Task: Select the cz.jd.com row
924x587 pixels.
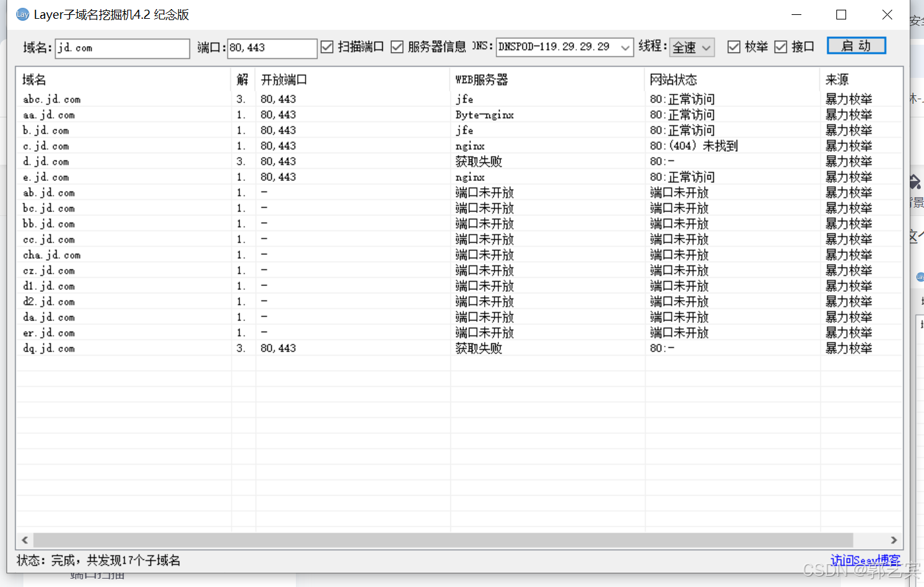Action: 459,270
